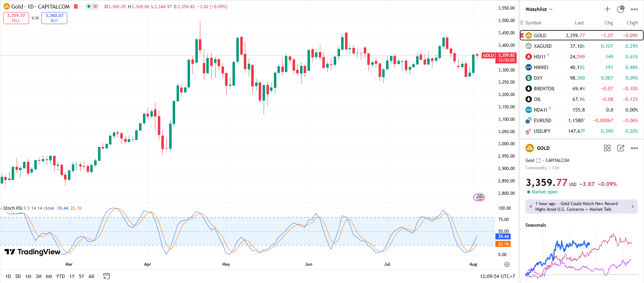Click the US economic event flag on chart
Screen dimensions: 644x283
click(480, 197)
